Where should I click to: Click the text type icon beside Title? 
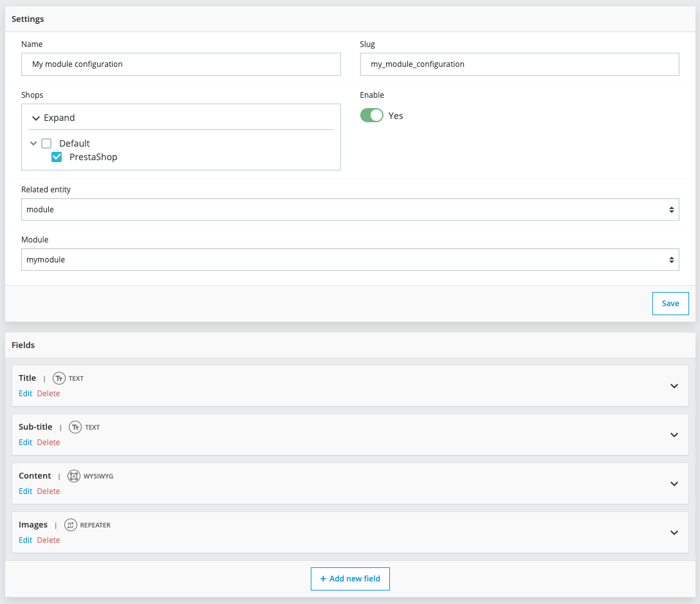tap(59, 378)
